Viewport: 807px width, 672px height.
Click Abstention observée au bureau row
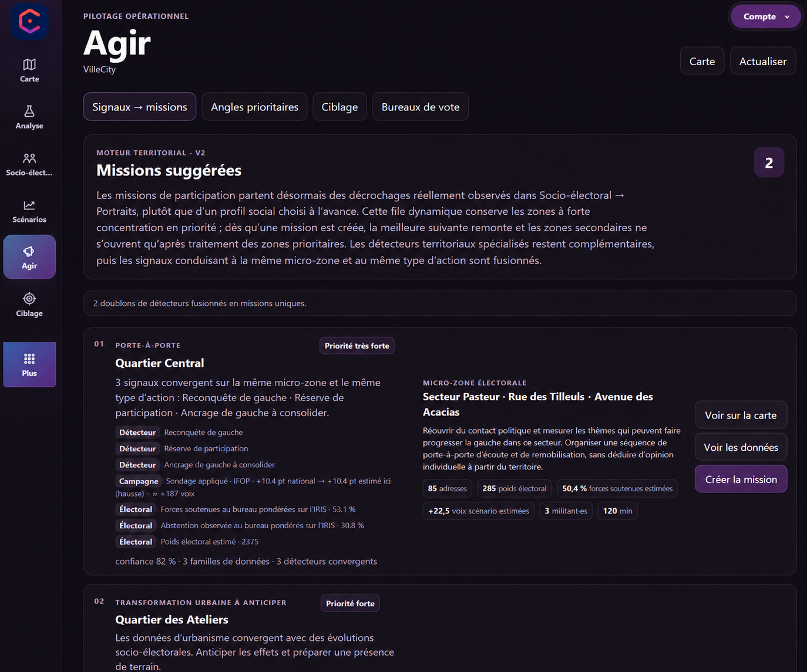coord(240,526)
